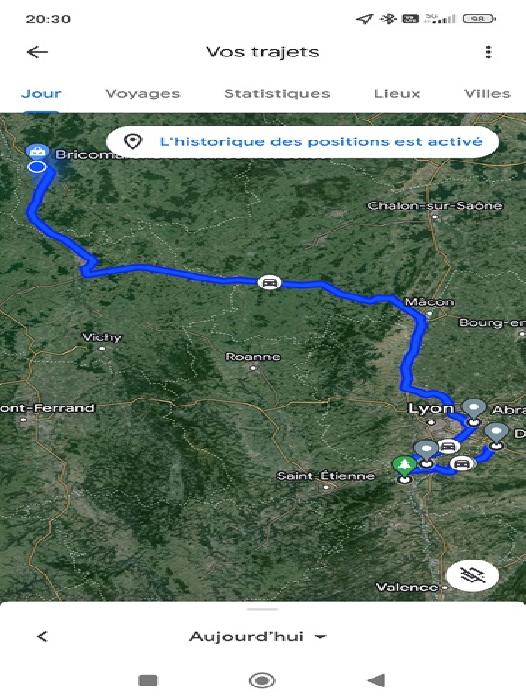526x700 pixels.
Task: Select the grey location pin near Abra
Action: 474,408
